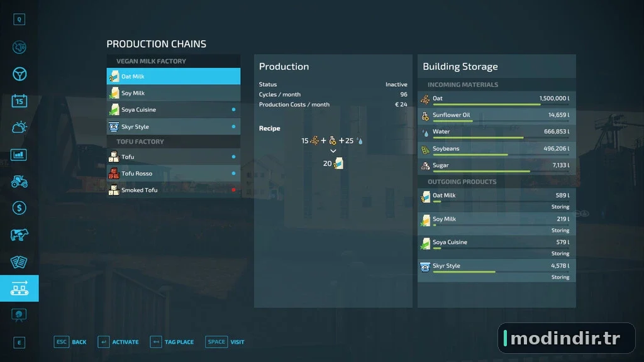Viewport: 644px width, 362px height.
Task: Expand the recipe chevron arrow
Action: coord(333,151)
